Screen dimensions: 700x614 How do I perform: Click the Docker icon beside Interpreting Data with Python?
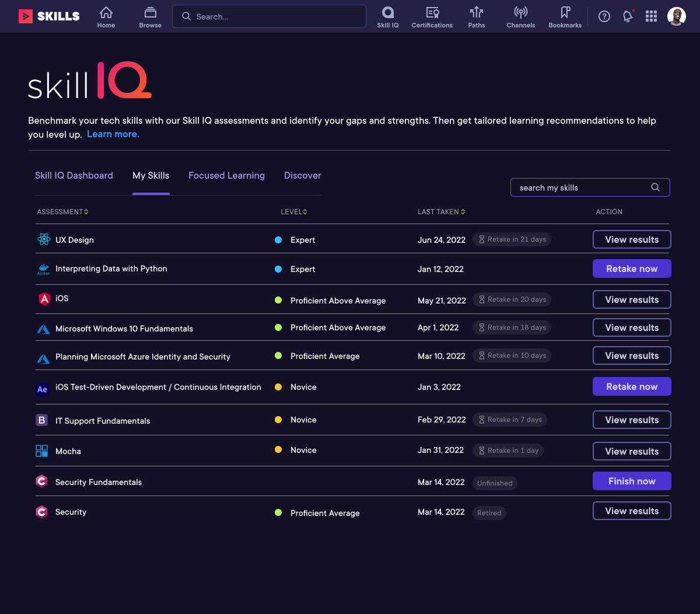(44, 269)
